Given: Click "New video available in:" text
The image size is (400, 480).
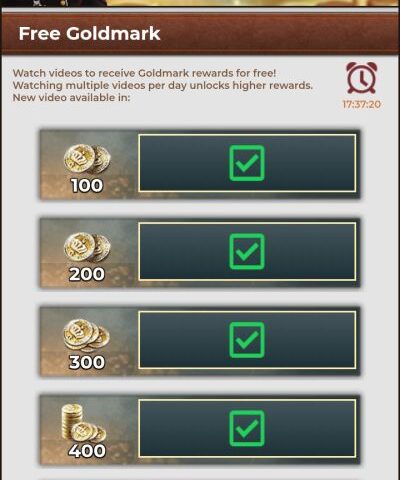Looking at the screenshot, I should (71, 98).
